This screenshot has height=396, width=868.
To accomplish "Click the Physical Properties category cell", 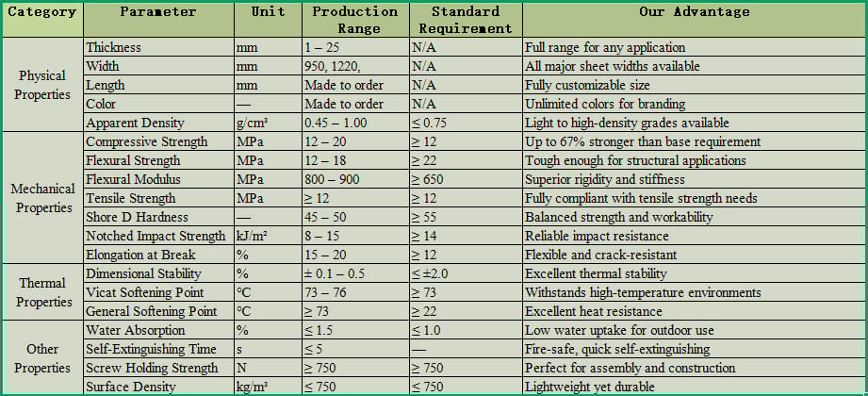I will coord(42,85).
